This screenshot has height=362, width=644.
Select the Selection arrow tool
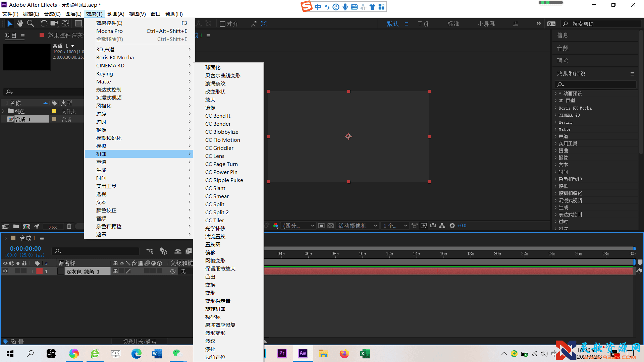point(10,23)
